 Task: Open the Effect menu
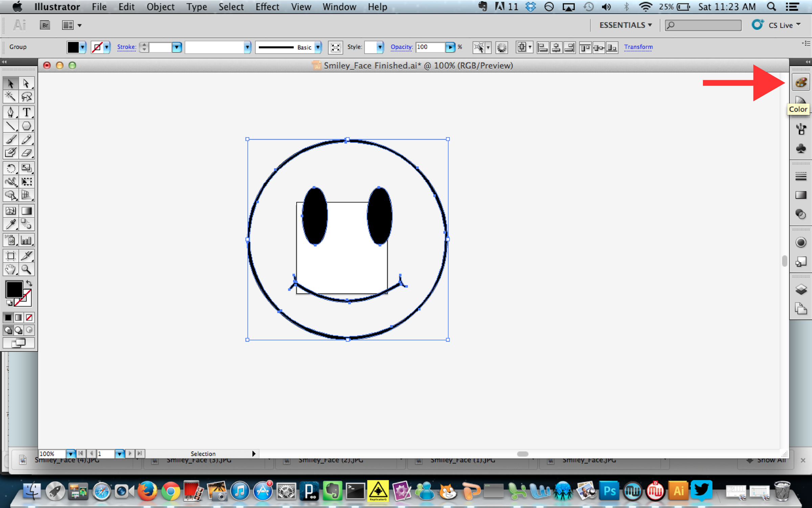[x=267, y=7]
